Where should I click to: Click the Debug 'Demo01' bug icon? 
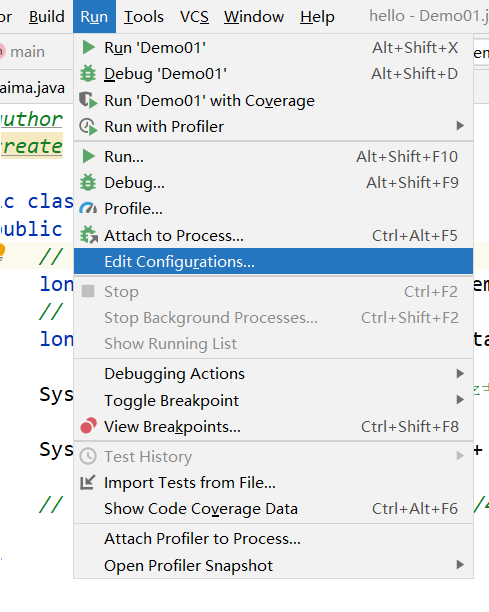tap(88, 74)
